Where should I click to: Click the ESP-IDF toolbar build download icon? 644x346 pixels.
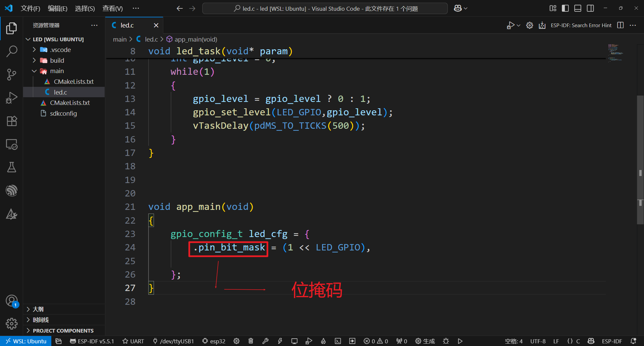542,25
